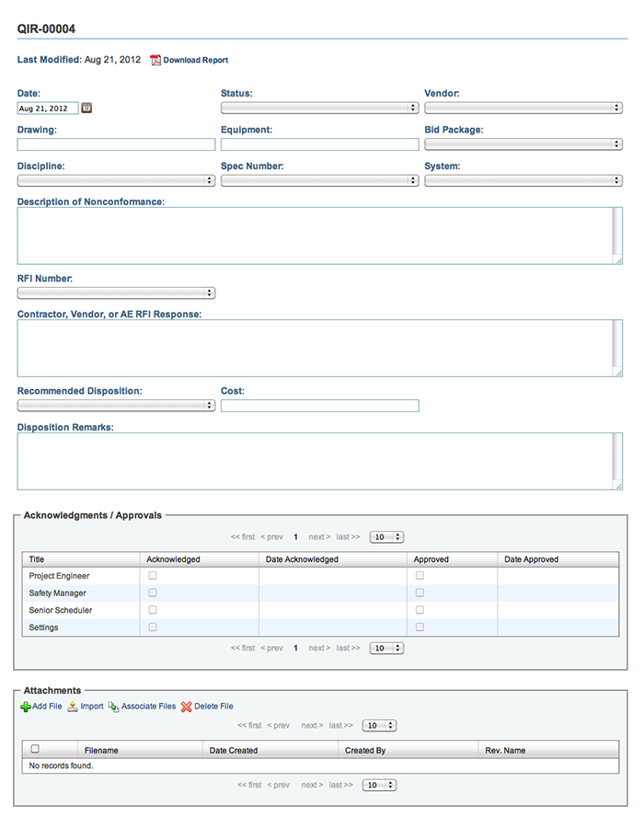Screen dimensions: 644x828
Task: Open the RFI Number dropdown
Action: coord(116,293)
